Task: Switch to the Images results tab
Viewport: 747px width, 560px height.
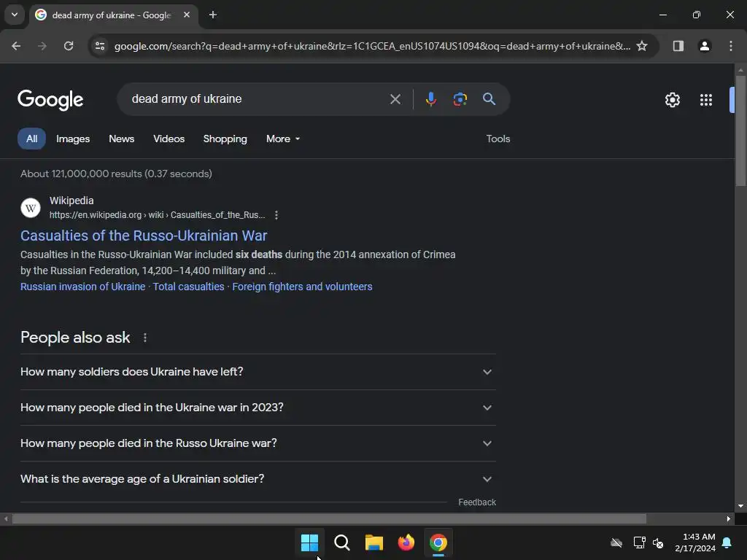Action: (x=73, y=139)
